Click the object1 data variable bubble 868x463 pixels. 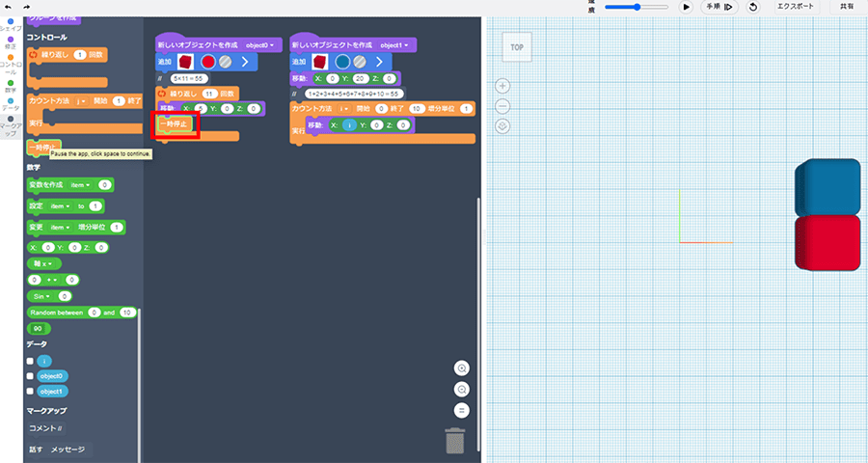(x=52, y=391)
